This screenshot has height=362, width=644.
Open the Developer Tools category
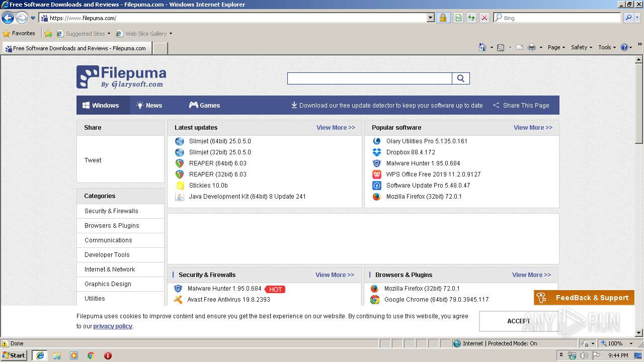(107, 255)
